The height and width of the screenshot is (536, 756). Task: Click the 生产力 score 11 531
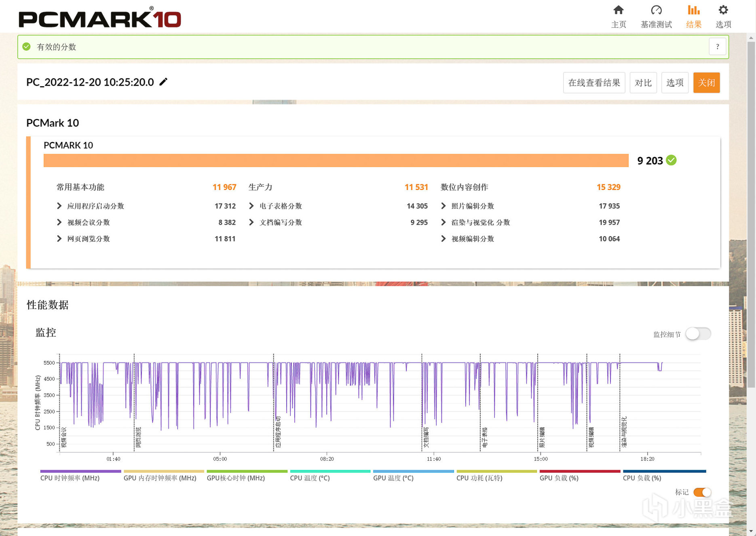click(416, 187)
